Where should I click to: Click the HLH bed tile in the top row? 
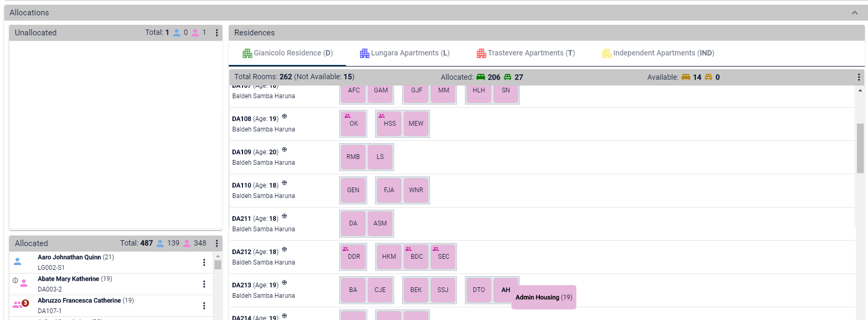click(x=479, y=93)
